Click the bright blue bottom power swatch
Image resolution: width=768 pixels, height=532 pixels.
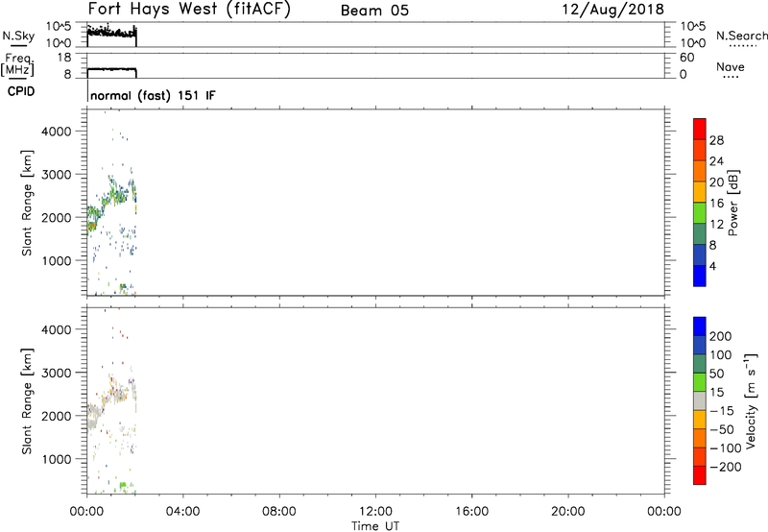pos(700,276)
